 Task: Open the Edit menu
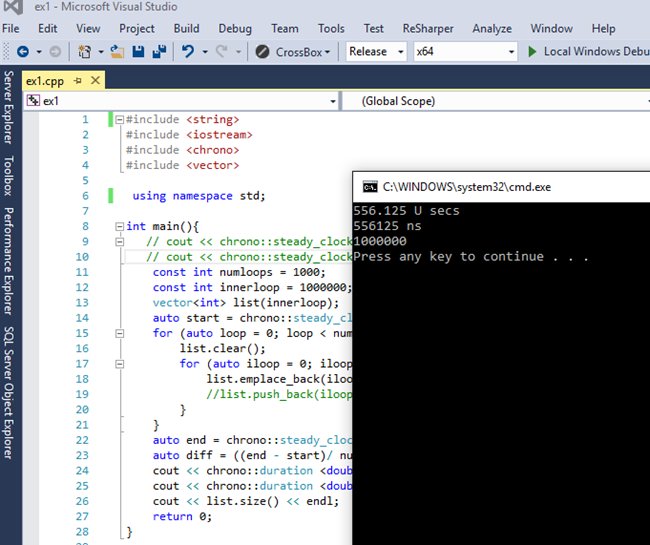coord(48,29)
